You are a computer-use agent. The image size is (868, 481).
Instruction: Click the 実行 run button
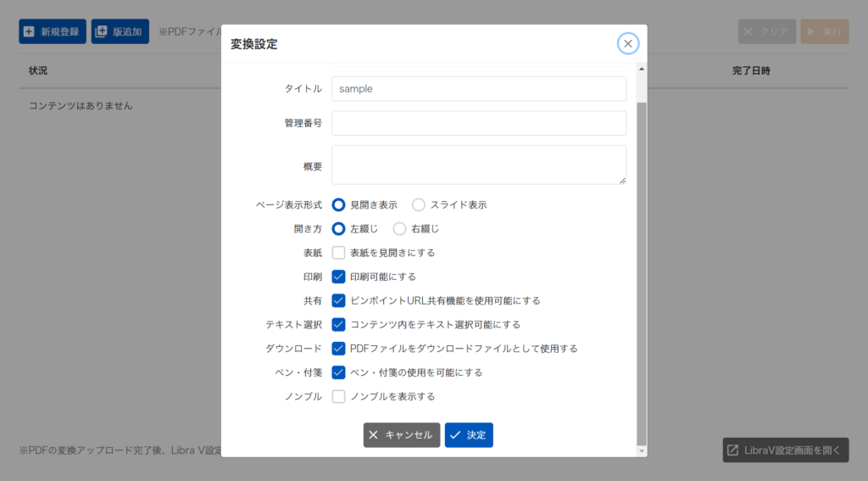click(x=824, y=31)
